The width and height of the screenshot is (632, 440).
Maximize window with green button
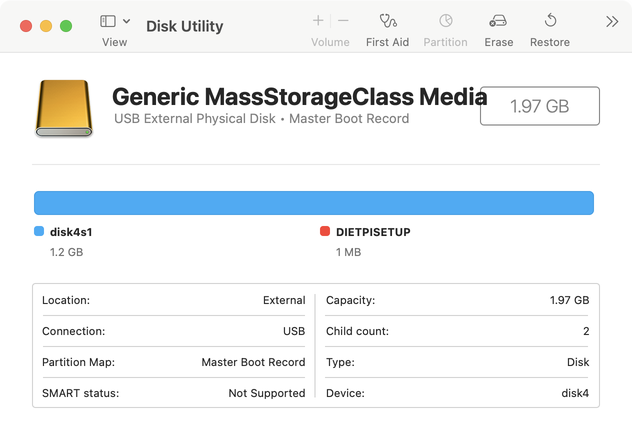click(66, 26)
